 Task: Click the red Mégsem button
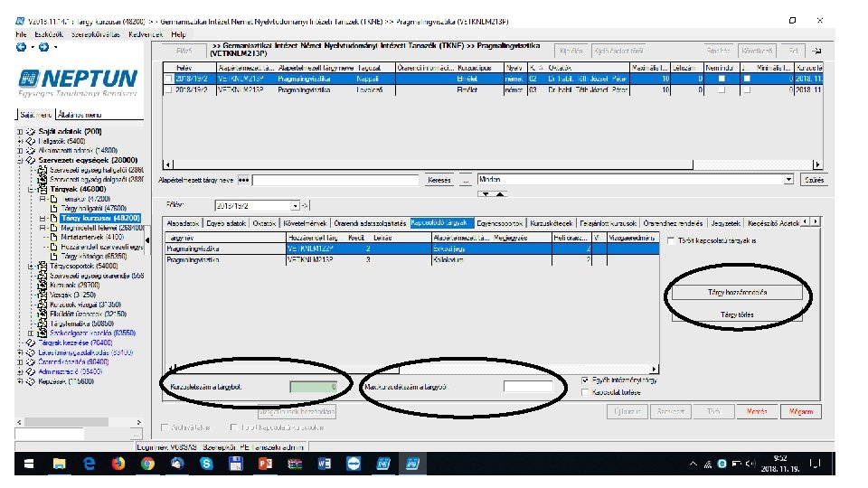pyautogui.click(x=800, y=412)
